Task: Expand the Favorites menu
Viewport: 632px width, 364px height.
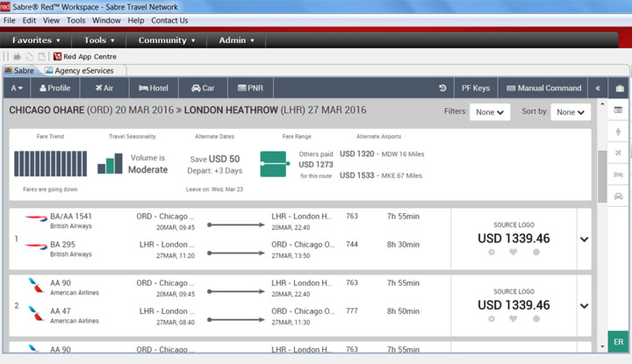Action: coord(36,40)
